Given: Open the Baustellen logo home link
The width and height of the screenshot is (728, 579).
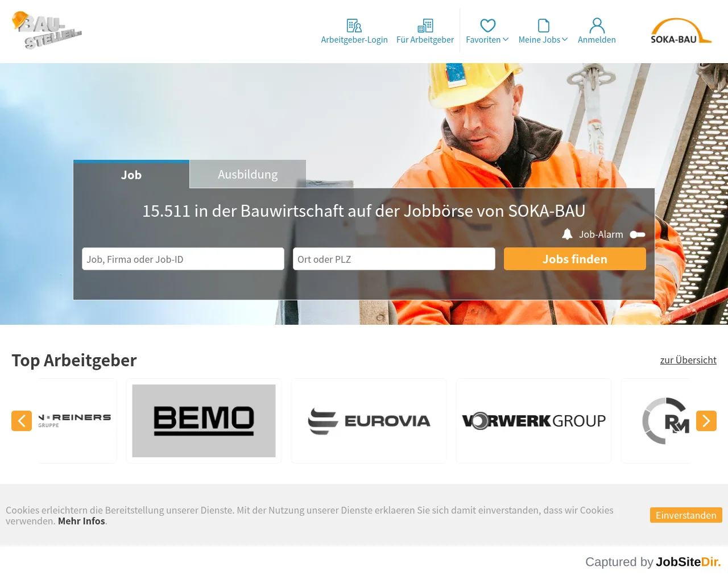Looking at the screenshot, I should (47, 30).
